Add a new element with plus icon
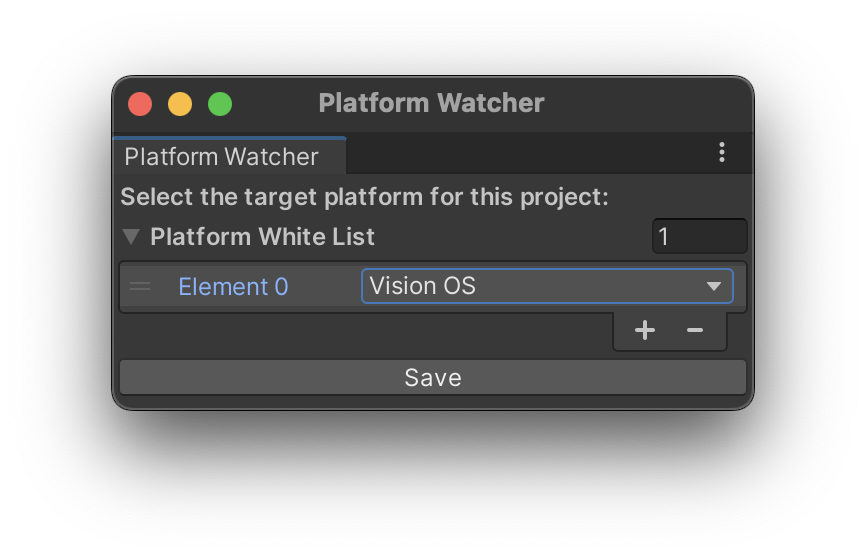 [x=645, y=331]
